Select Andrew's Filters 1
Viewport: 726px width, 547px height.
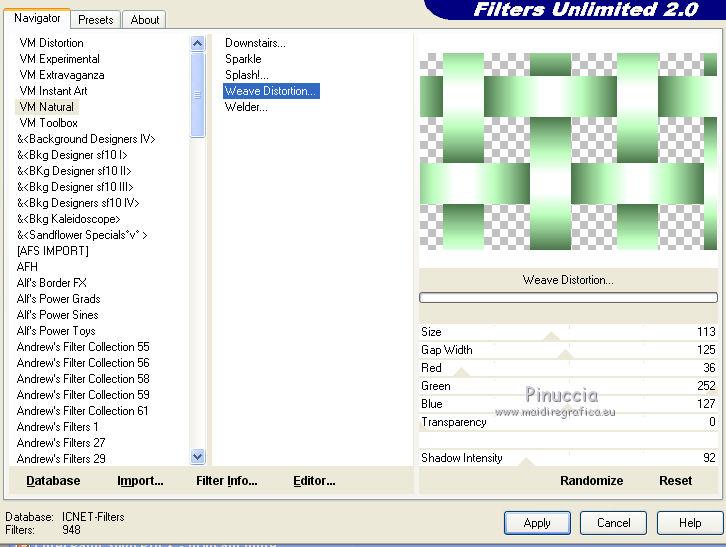(57, 427)
